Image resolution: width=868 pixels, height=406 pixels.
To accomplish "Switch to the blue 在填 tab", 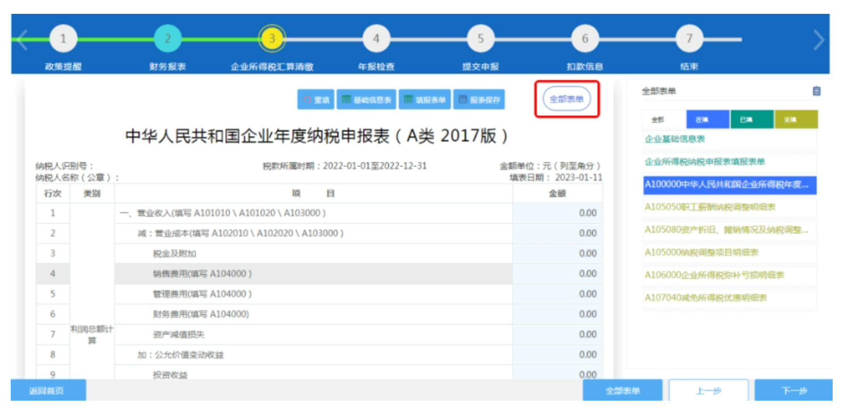I will (707, 120).
